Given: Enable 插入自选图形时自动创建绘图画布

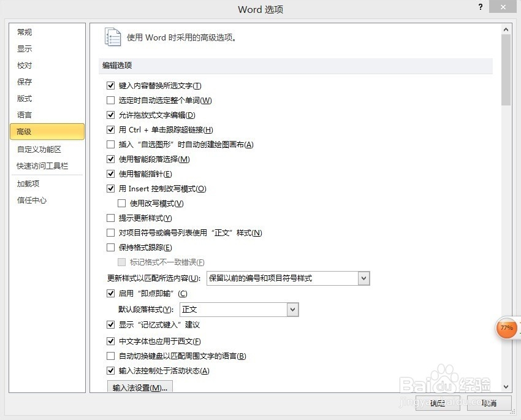Looking at the screenshot, I should click(111, 145).
